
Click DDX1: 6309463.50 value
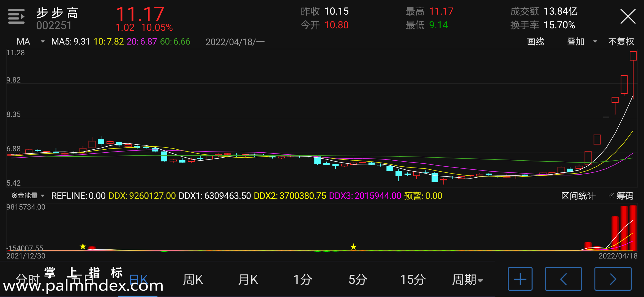[x=215, y=196]
